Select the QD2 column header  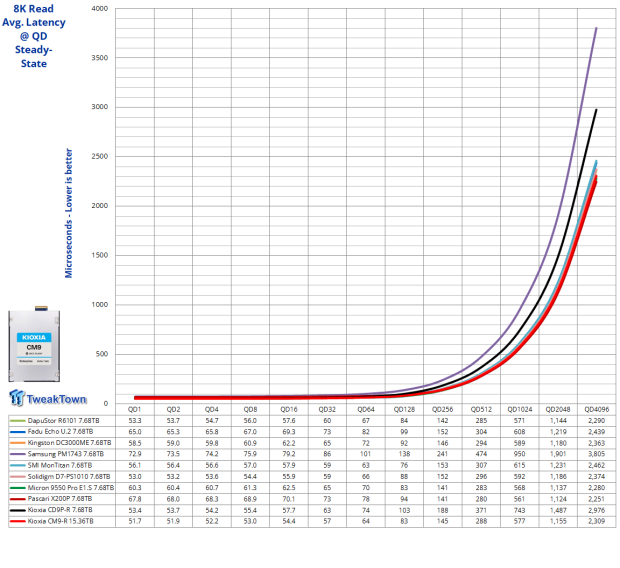coord(173,409)
